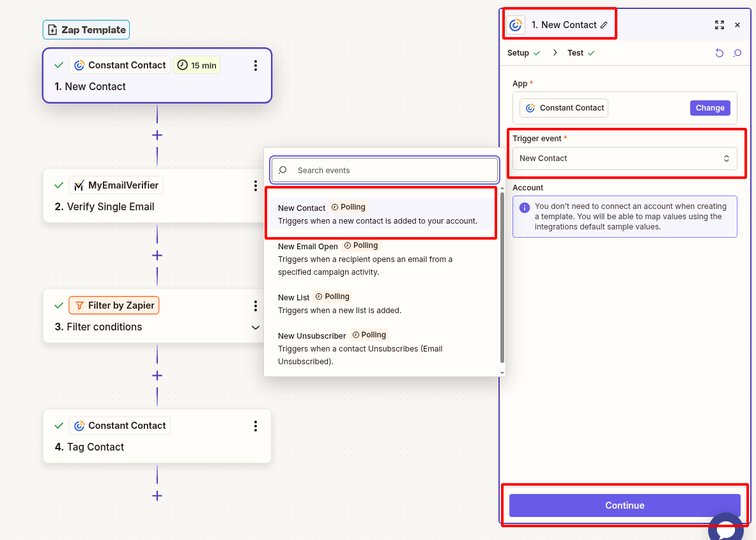Click the MyEmailVerifier app icon

(x=80, y=185)
